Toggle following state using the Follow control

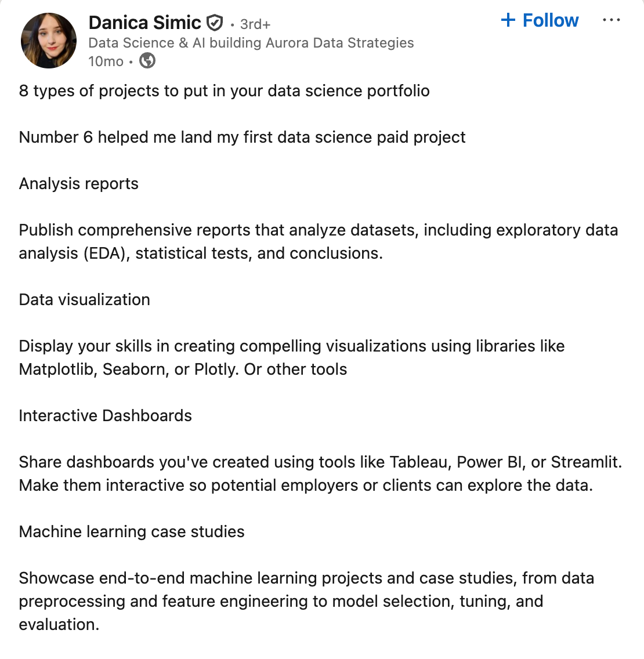tap(539, 20)
